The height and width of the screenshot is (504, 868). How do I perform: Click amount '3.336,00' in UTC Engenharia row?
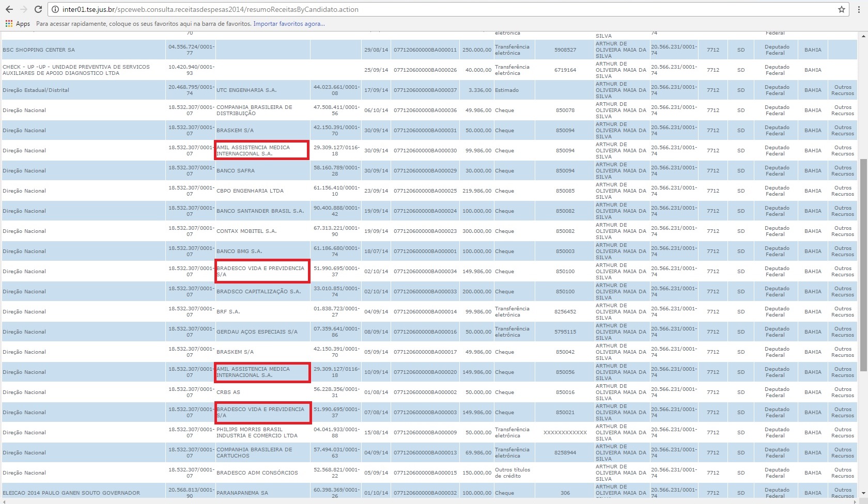click(480, 90)
